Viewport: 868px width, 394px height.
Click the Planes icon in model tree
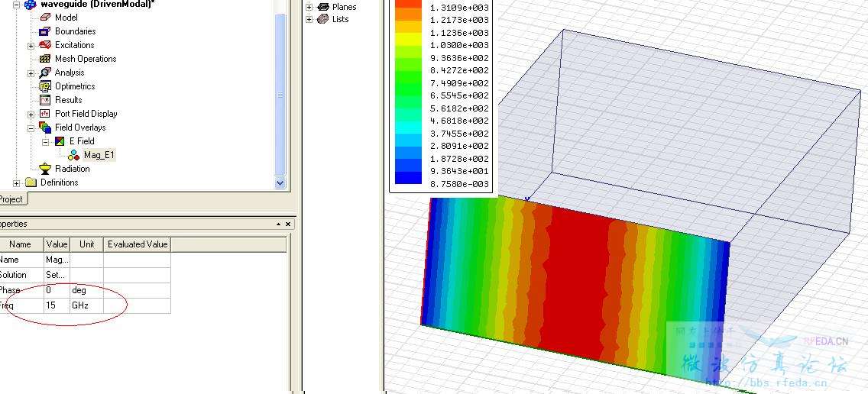[322, 7]
